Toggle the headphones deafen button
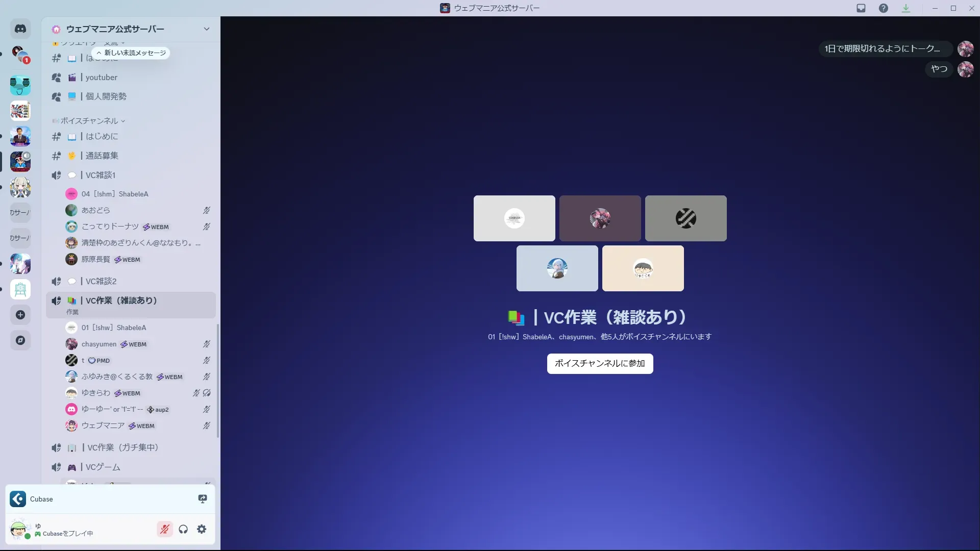Image resolution: width=980 pixels, height=551 pixels. pos(183,529)
